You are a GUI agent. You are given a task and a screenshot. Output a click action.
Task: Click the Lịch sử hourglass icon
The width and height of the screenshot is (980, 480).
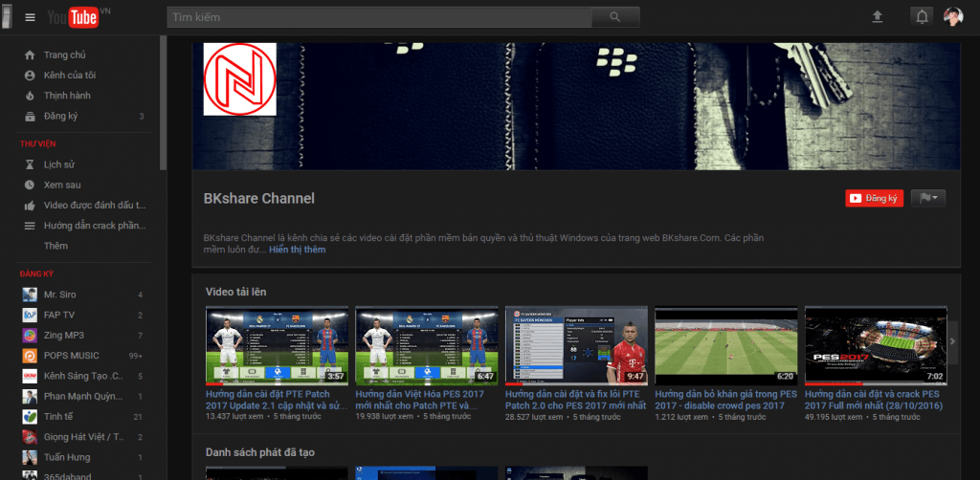(30, 164)
